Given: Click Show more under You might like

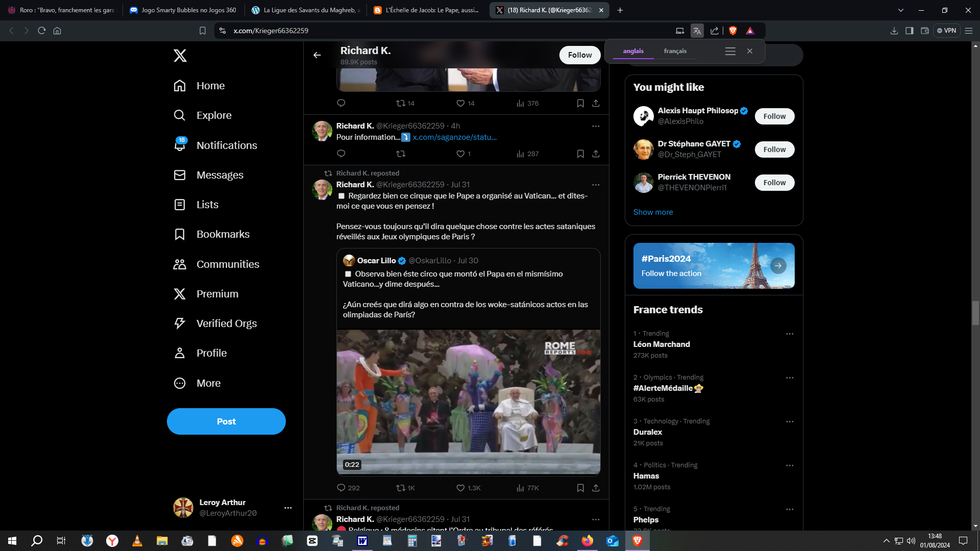Looking at the screenshot, I should point(653,212).
